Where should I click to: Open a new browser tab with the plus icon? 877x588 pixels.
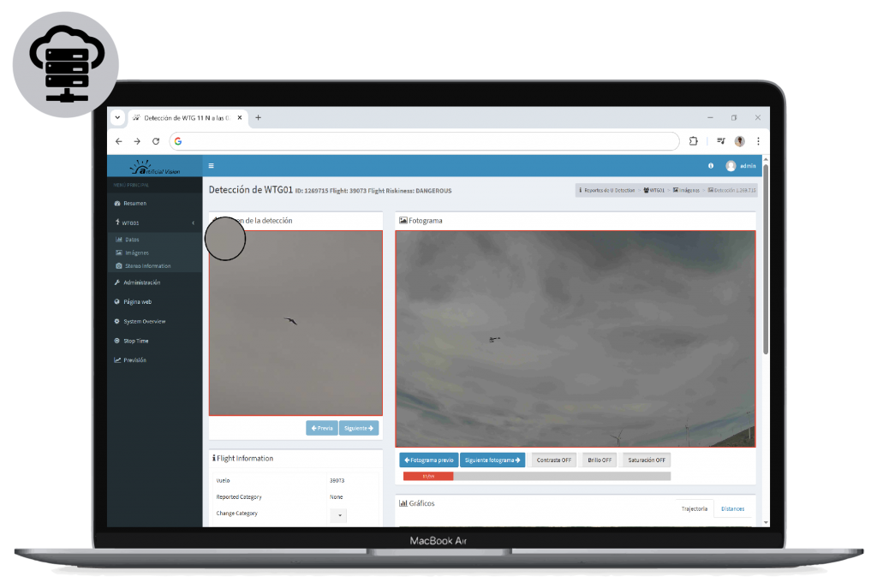coord(258,117)
